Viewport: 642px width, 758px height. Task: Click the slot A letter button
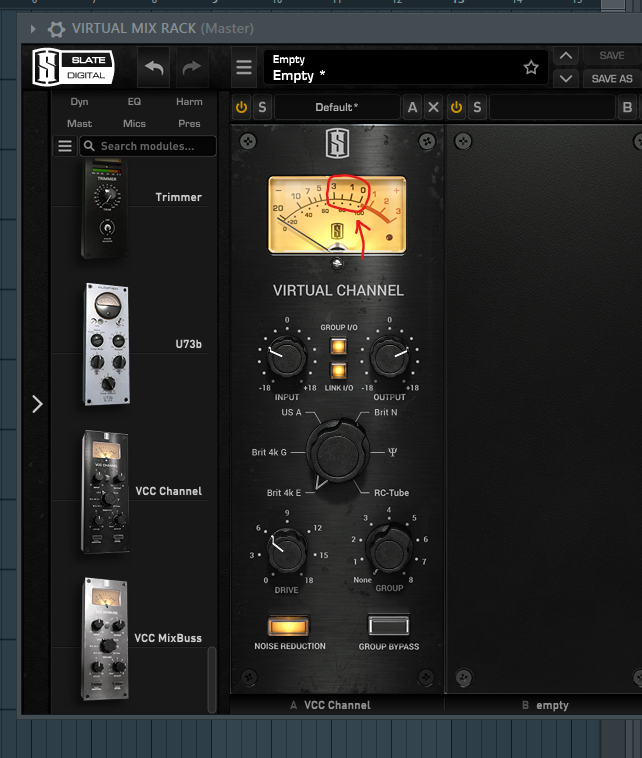[412, 107]
